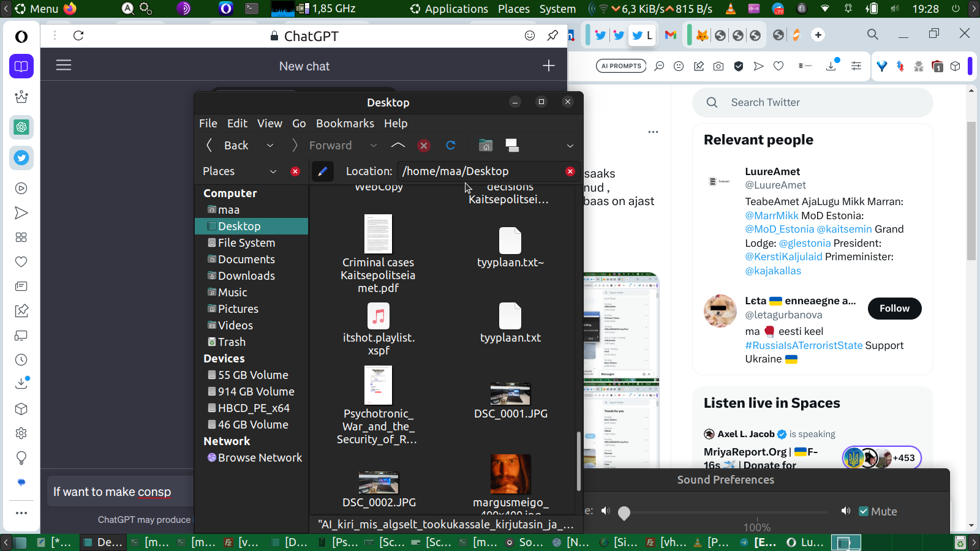Toggle Mute checkbox in Sound Preferences
Screen dimensions: 980x551
pos(864,511)
